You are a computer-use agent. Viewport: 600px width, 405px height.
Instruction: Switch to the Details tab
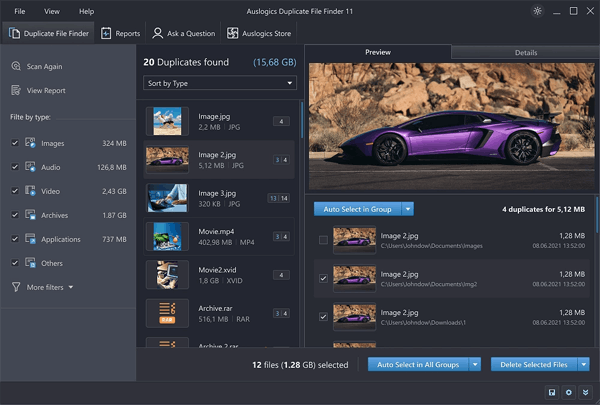(x=526, y=52)
